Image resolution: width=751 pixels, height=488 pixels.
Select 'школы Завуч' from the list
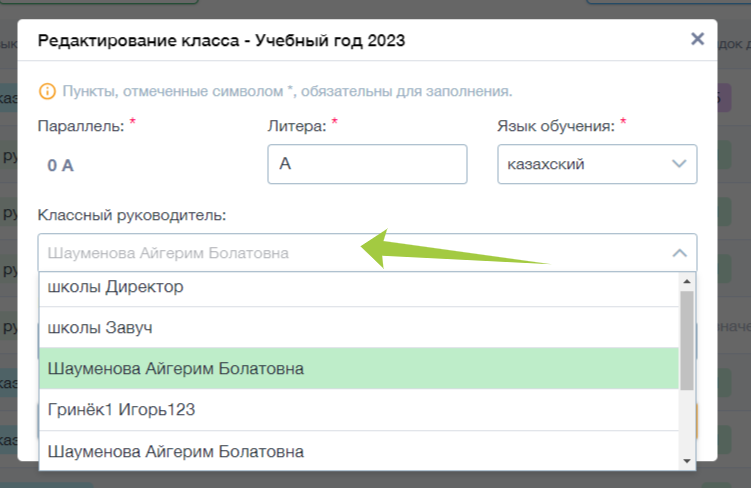[359, 328]
